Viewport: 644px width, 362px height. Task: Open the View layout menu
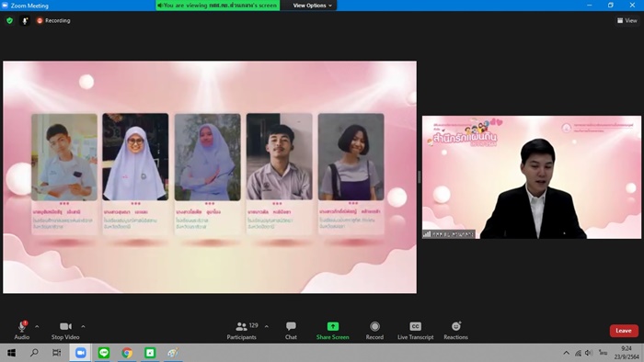627,20
